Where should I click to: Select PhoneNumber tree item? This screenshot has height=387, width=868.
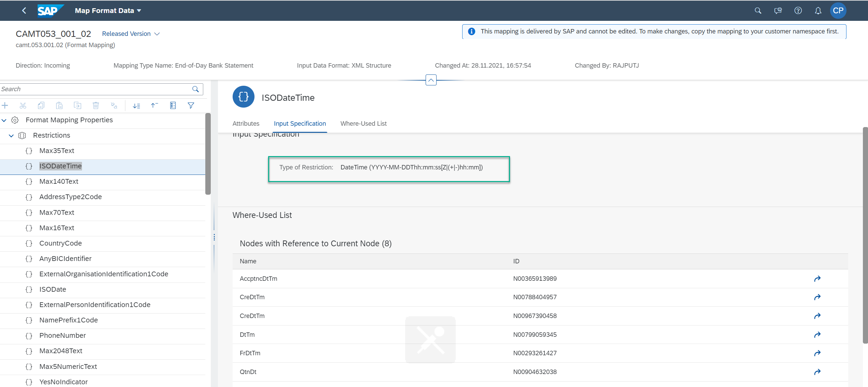102,336
